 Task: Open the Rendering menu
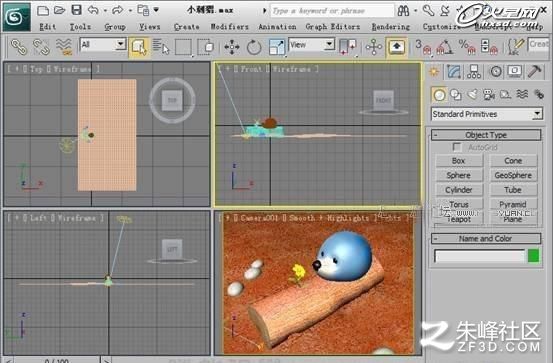[391, 27]
